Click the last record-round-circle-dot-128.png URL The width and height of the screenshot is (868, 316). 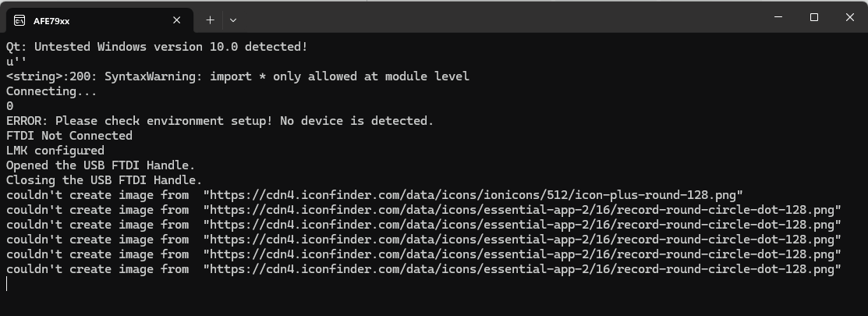click(522, 269)
